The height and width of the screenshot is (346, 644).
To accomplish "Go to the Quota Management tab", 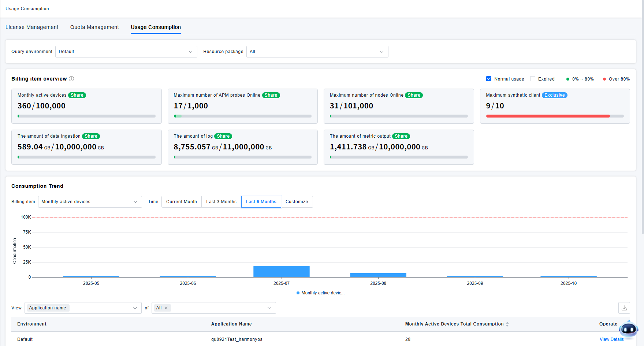I will 94,27.
